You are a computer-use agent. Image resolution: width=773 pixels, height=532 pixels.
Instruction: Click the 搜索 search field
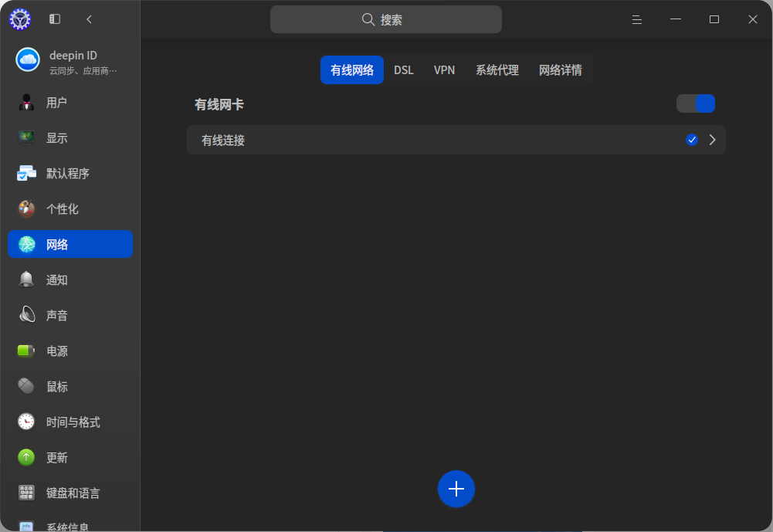click(x=386, y=19)
